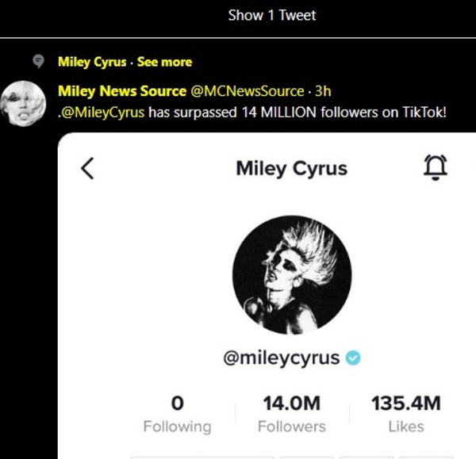Click the @MCNewsSource handle
Viewport: 476px width, 459px height.
tap(247, 91)
